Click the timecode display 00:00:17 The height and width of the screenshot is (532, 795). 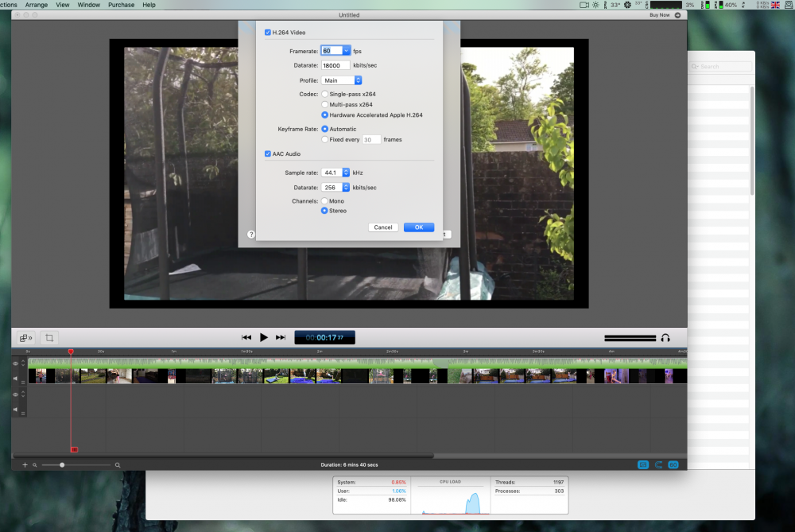pyautogui.click(x=325, y=337)
